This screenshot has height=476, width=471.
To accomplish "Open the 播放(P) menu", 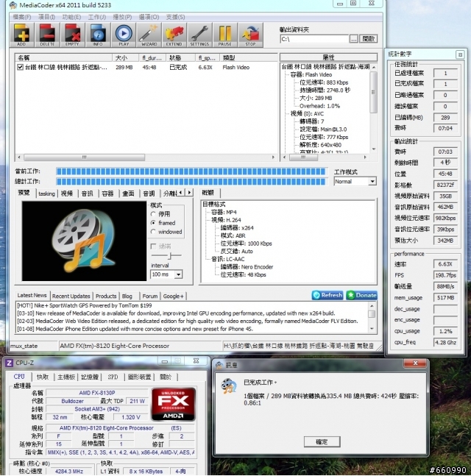I will (122, 17).
